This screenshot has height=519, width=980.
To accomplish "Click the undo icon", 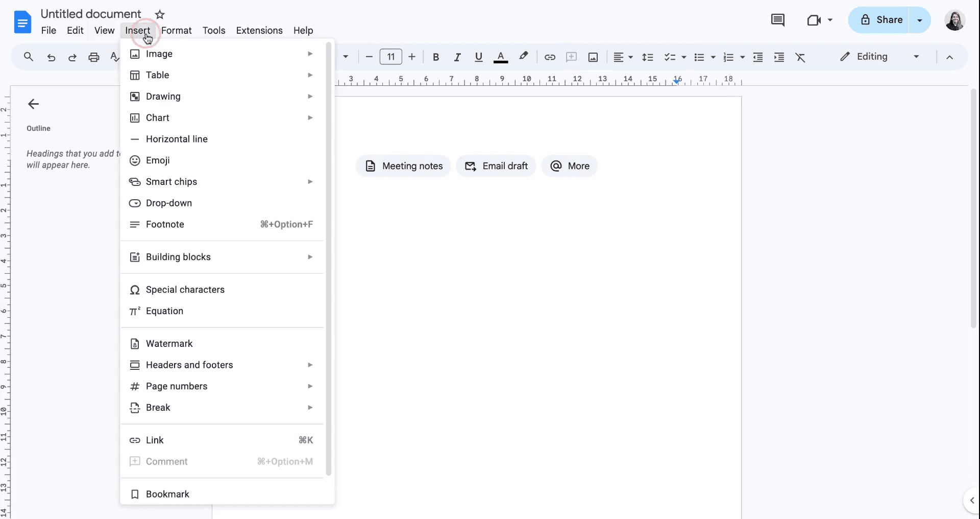I will click(x=51, y=57).
